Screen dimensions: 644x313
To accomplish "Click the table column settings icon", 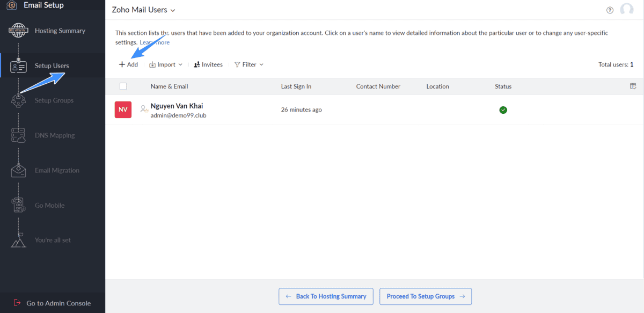I will coord(633,86).
